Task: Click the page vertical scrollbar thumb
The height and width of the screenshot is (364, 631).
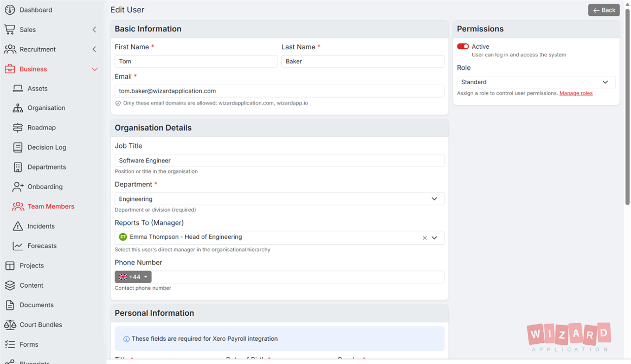Action: pos(628,106)
